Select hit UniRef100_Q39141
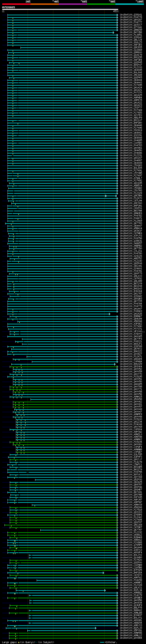 tap(131, 15)
